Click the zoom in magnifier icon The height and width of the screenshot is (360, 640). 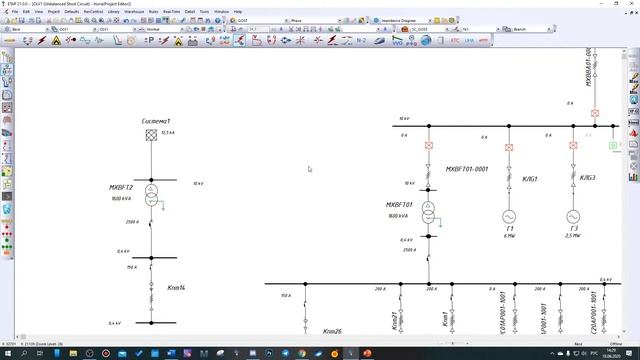click(87, 20)
